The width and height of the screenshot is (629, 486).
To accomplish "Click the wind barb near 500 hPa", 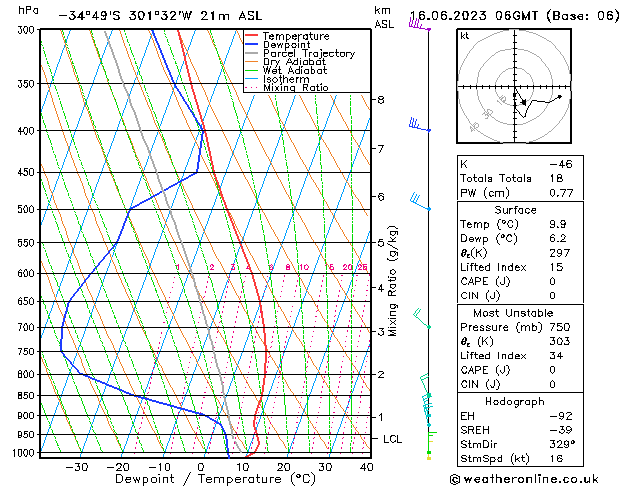I will coord(419,204).
